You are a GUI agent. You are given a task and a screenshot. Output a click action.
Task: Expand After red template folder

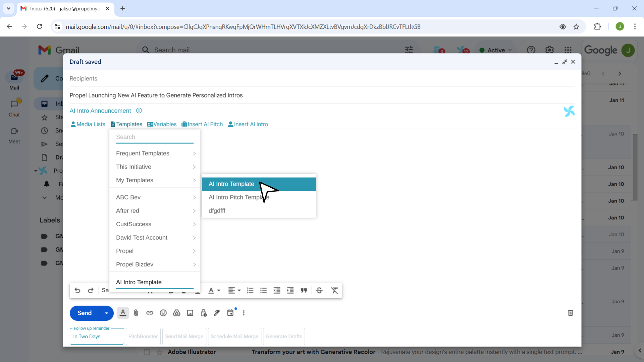[x=155, y=211]
